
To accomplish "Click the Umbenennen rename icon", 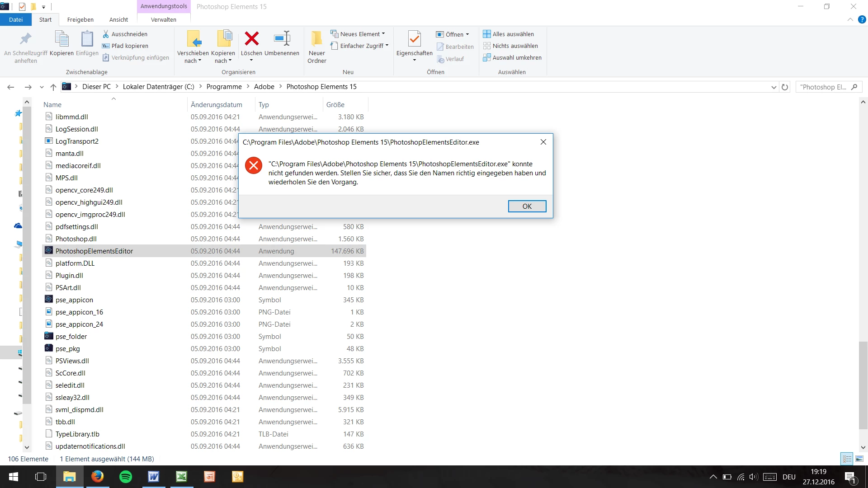I will [x=282, y=39].
